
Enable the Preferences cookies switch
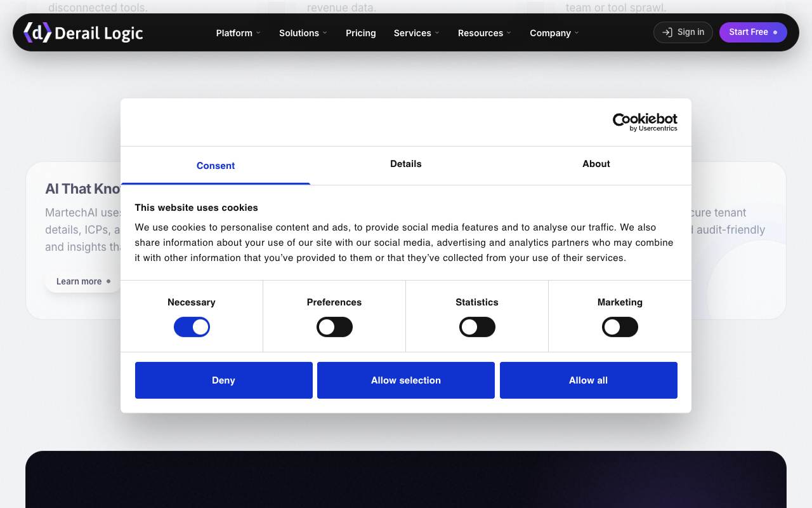pos(334,327)
